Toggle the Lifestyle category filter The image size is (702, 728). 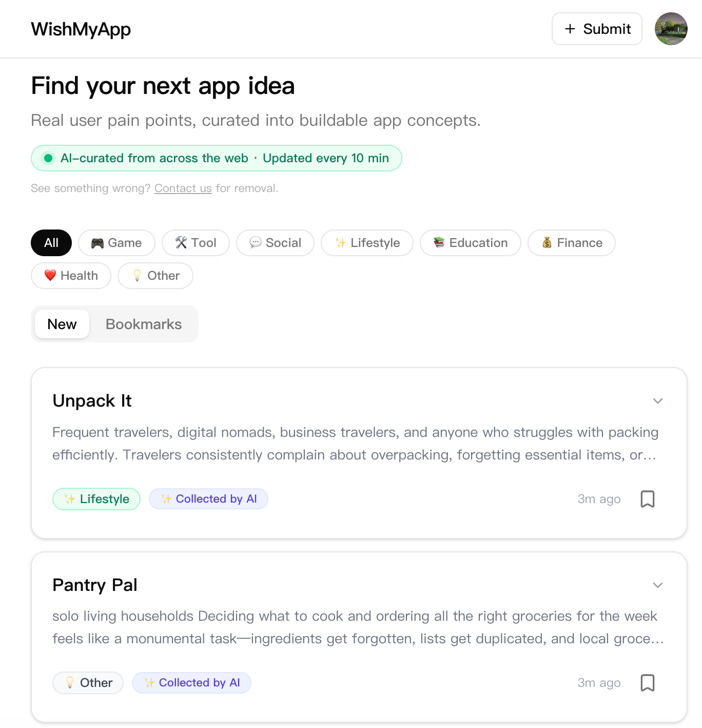click(x=366, y=243)
